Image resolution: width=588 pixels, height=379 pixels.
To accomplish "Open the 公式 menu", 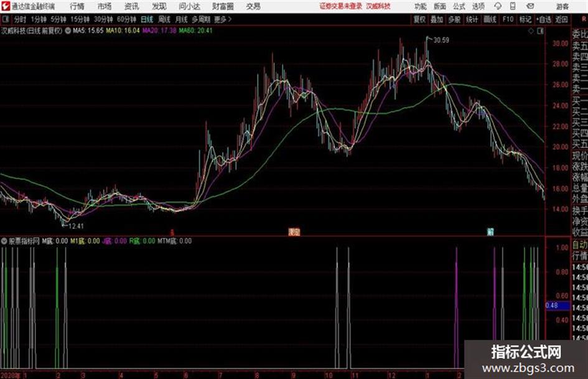I will tap(459, 6).
